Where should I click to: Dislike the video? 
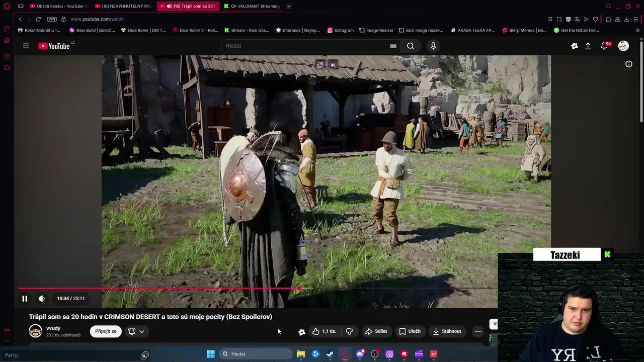coord(349,331)
